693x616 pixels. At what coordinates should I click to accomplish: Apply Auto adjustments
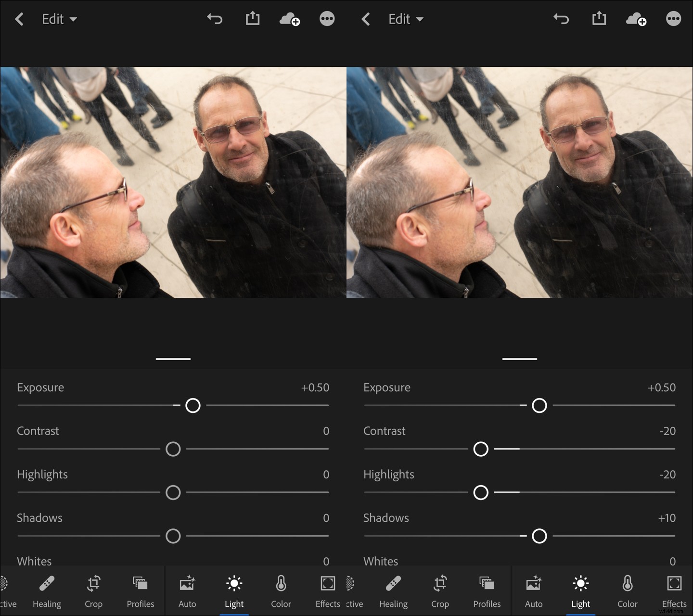187,591
